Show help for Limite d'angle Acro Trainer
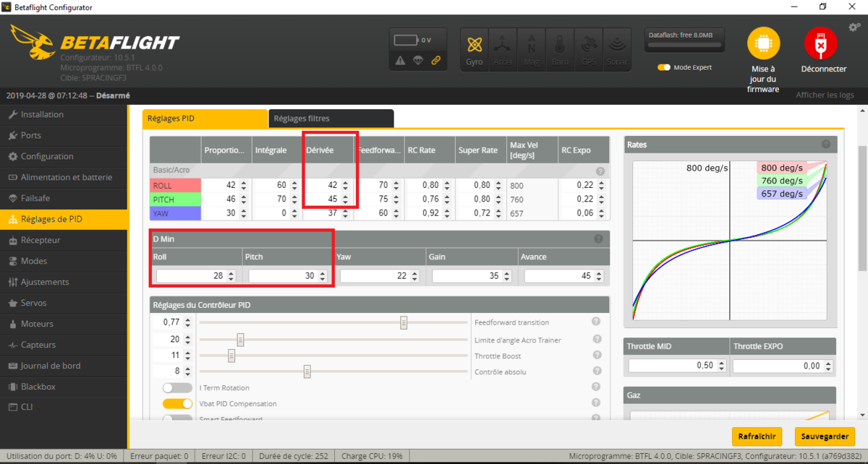The width and height of the screenshot is (868, 464). [x=596, y=339]
